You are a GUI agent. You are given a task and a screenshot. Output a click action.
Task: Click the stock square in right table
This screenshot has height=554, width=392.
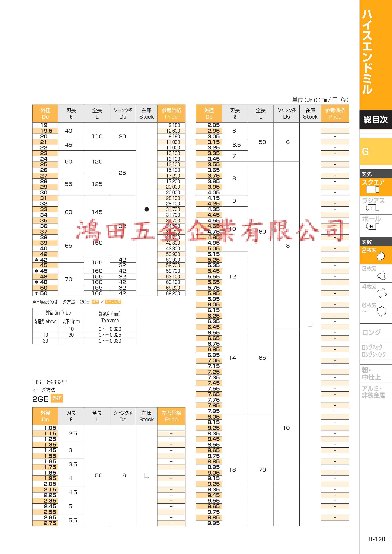point(310,324)
